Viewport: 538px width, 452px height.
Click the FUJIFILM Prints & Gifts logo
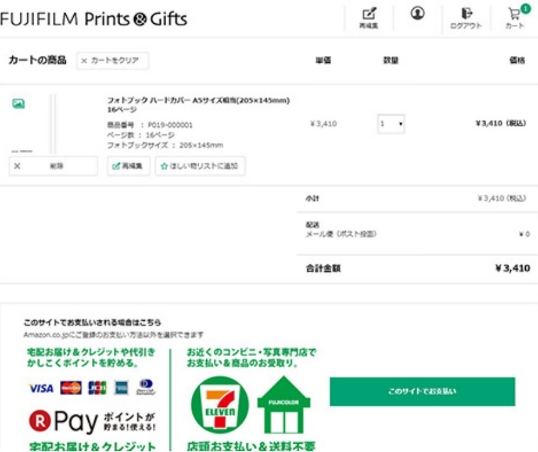pyautogui.click(x=94, y=19)
